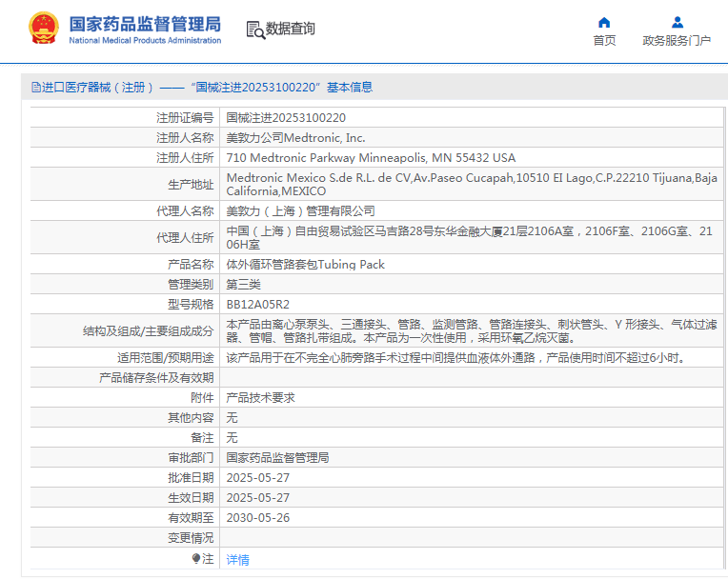Click registrant name 美敦力公司Medtronic, Inc.
Viewport: 728px width, 579px height.
295,138
